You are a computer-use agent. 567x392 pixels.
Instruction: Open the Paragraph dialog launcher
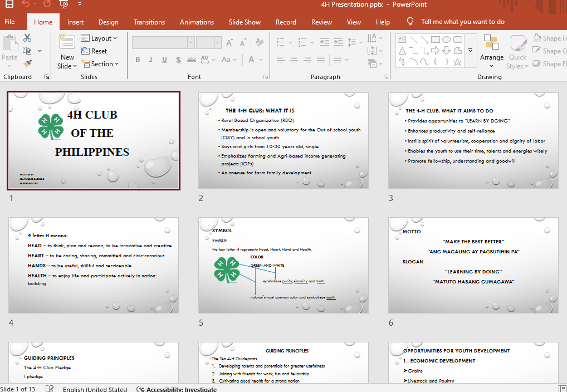coord(386,77)
